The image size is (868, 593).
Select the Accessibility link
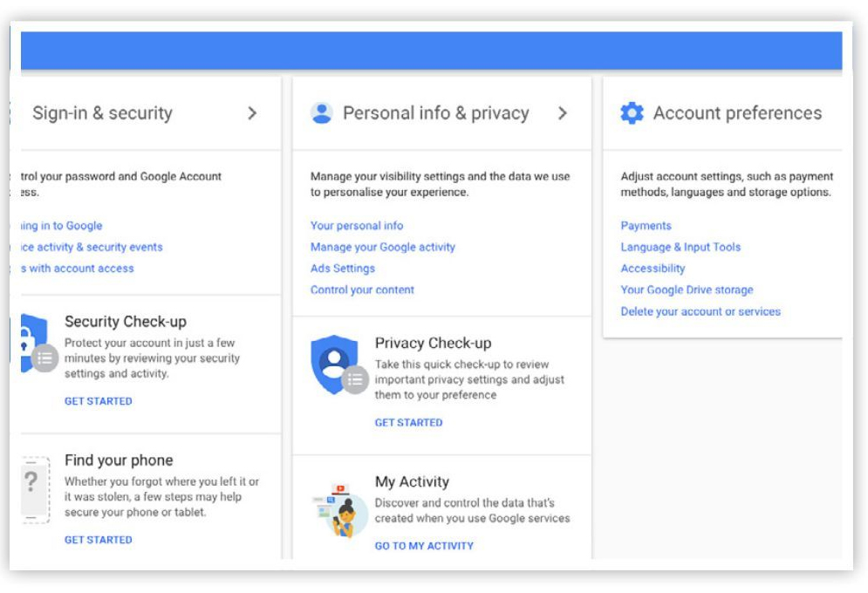653,269
